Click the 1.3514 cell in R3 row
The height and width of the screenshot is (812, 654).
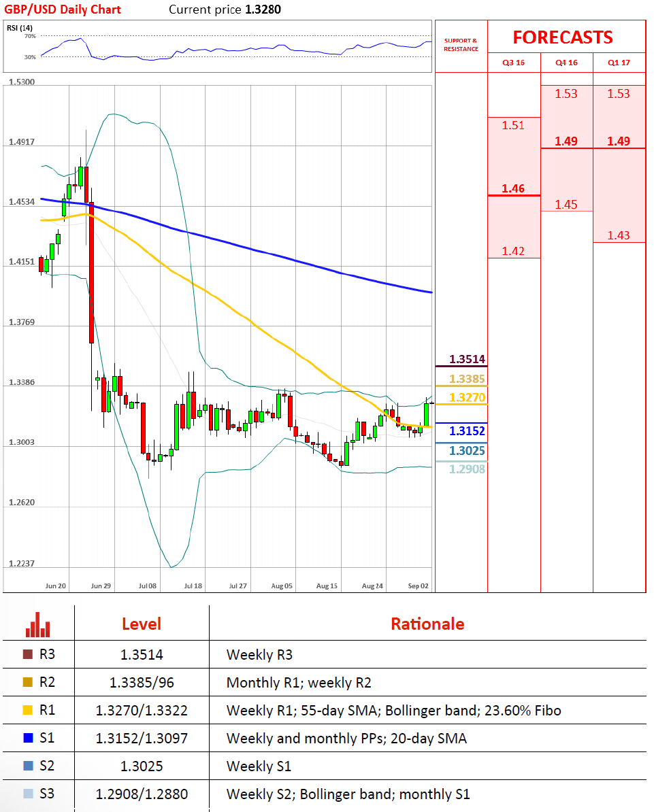[142, 655]
